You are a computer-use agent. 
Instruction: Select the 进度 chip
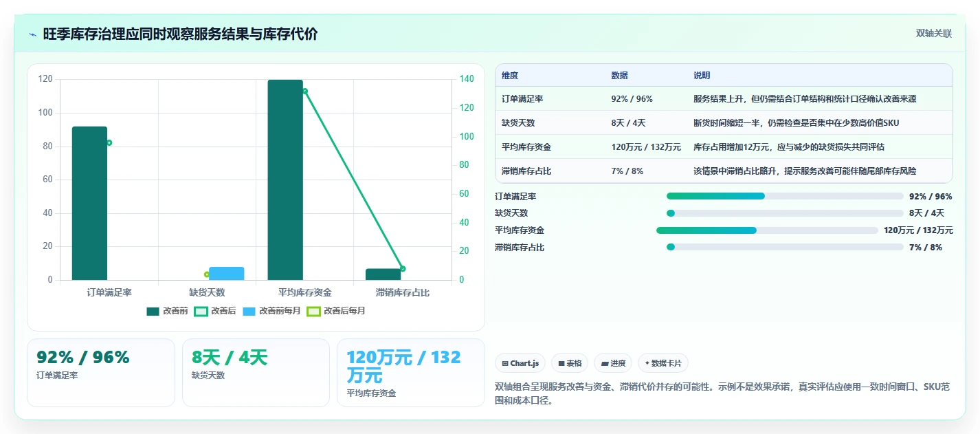click(x=613, y=363)
